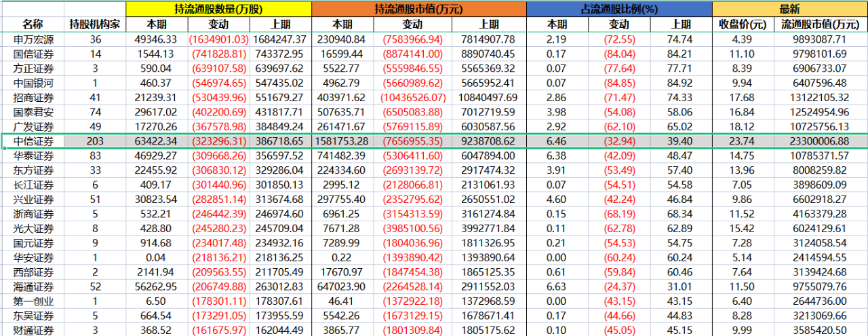This screenshot has height=336, width=868.
Task: Select the 国信证券 name cell
Action: tap(33, 54)
